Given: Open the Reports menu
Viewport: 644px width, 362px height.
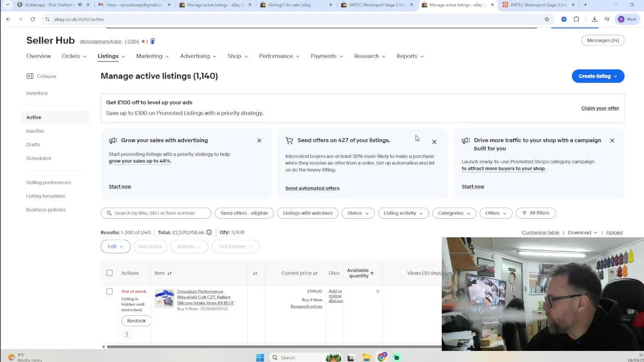Looking at the screenshot, I should 410,56.
